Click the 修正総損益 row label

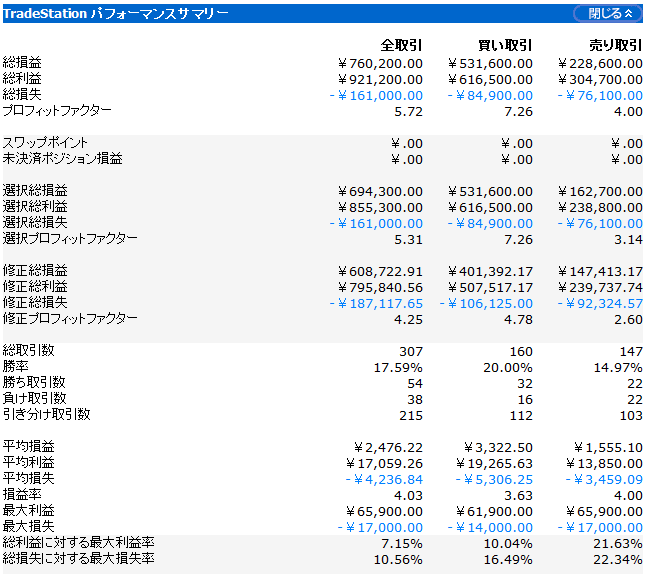[x=35, y=270]
